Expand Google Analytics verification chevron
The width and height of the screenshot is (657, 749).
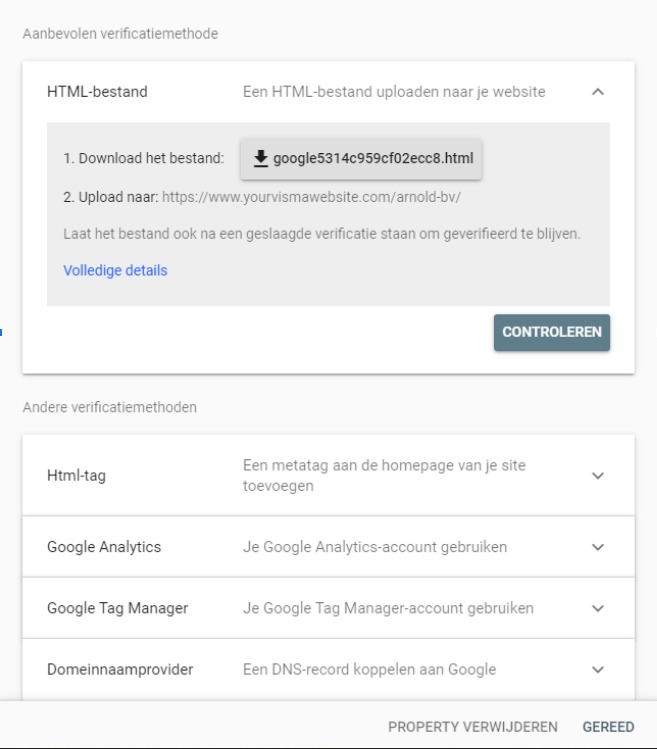point(598,547)
